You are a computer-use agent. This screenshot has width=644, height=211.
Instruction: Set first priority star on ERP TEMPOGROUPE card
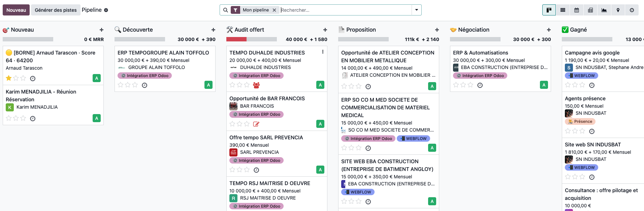click(x=121, y=85)
